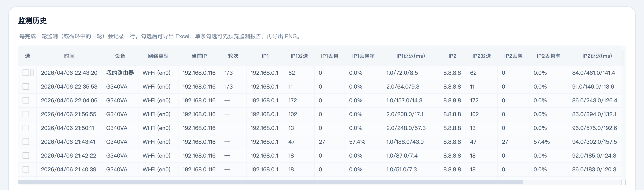The width and height of the screenshot is (644, 190).
Task: Click the 当前IP column header
Action: [199, 56]
